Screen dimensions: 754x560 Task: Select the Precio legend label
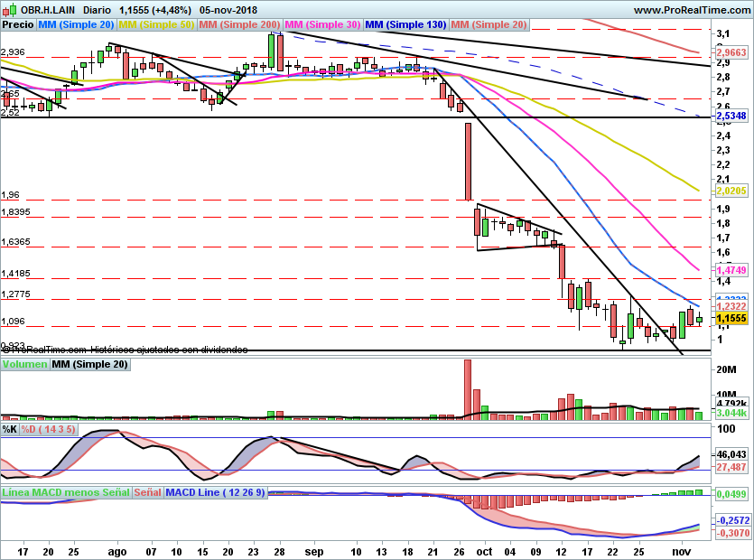[18, 24]
